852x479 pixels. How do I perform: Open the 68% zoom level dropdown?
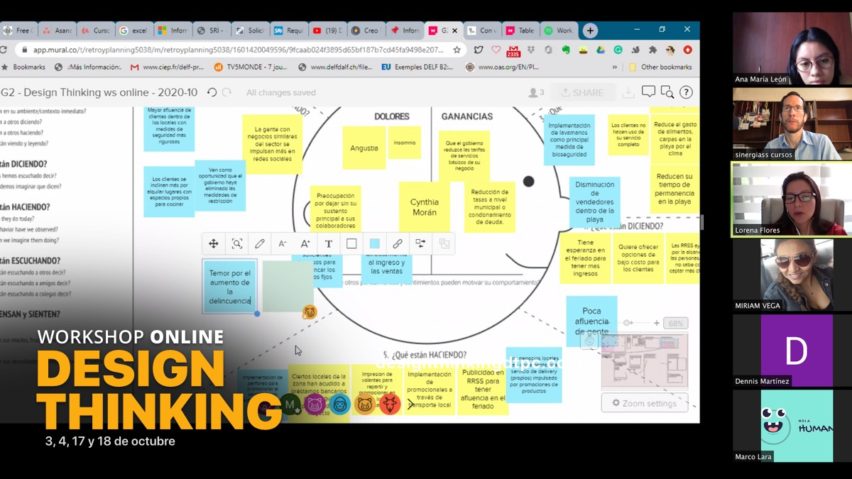(675, 323)
